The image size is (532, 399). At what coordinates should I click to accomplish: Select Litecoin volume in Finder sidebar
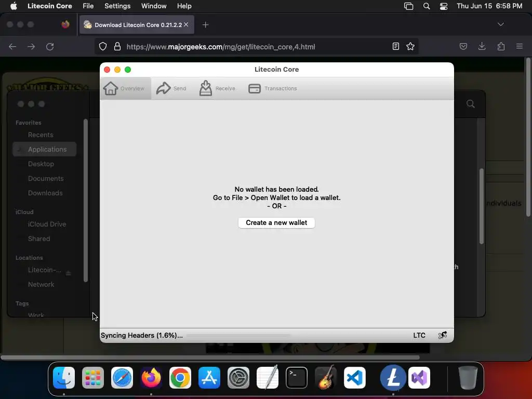(x=45, y=270)
